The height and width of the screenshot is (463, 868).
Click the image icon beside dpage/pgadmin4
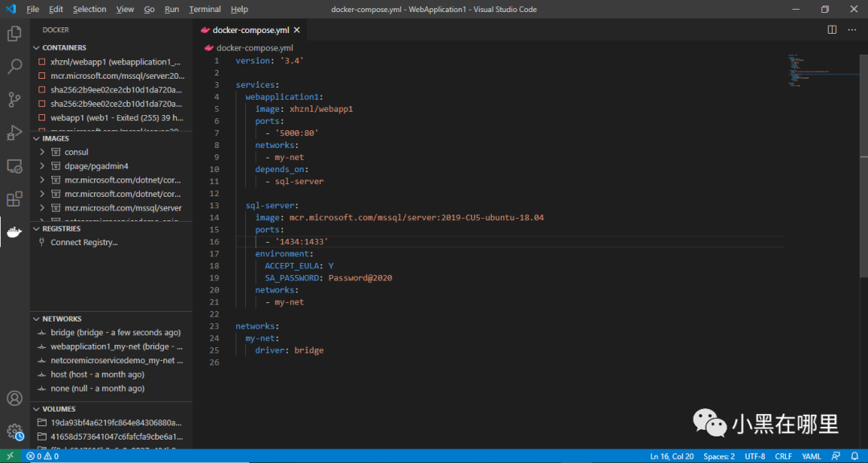tap(55, 166)
